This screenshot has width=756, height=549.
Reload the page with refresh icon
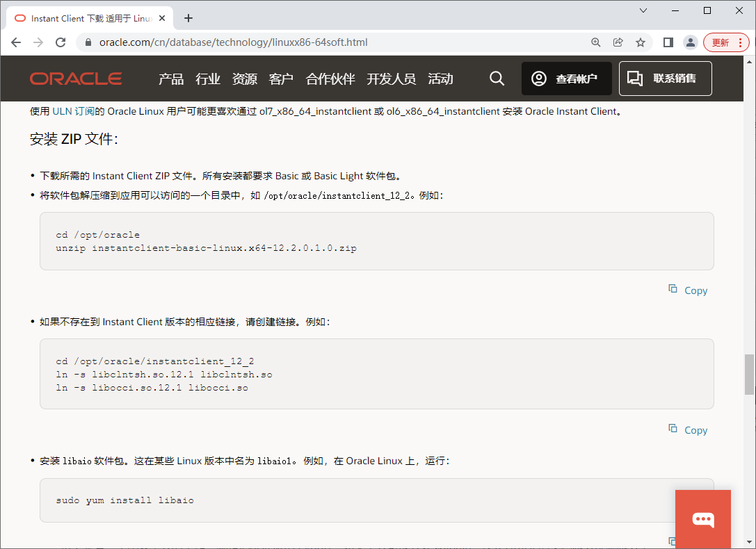(61, 42)
